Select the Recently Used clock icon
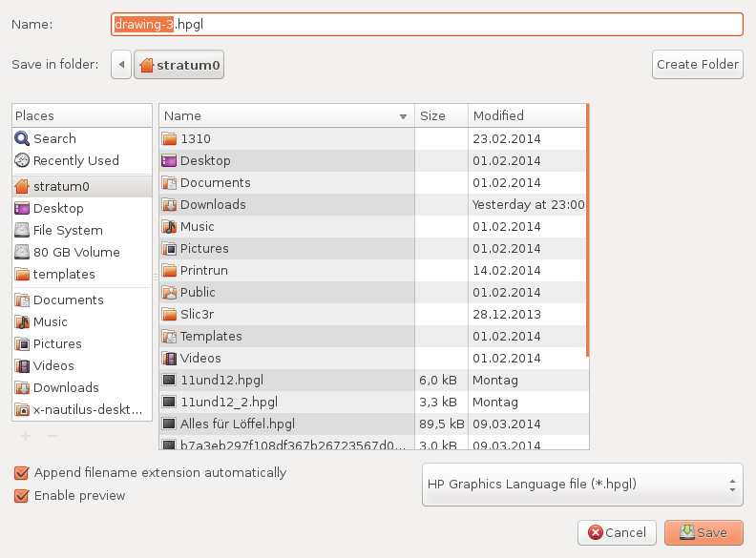This screenshot has width=756, height=558. pyautogui.click(x=22, y=160)
